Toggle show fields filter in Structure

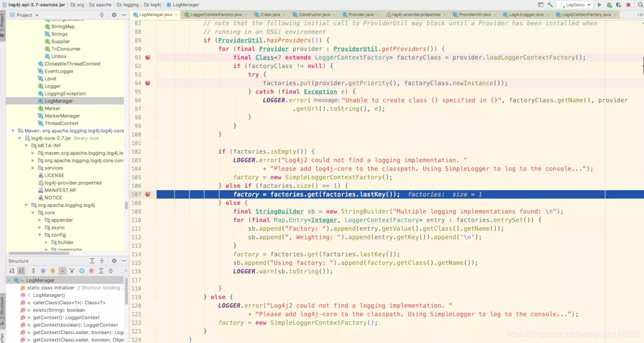pos(53,271)
